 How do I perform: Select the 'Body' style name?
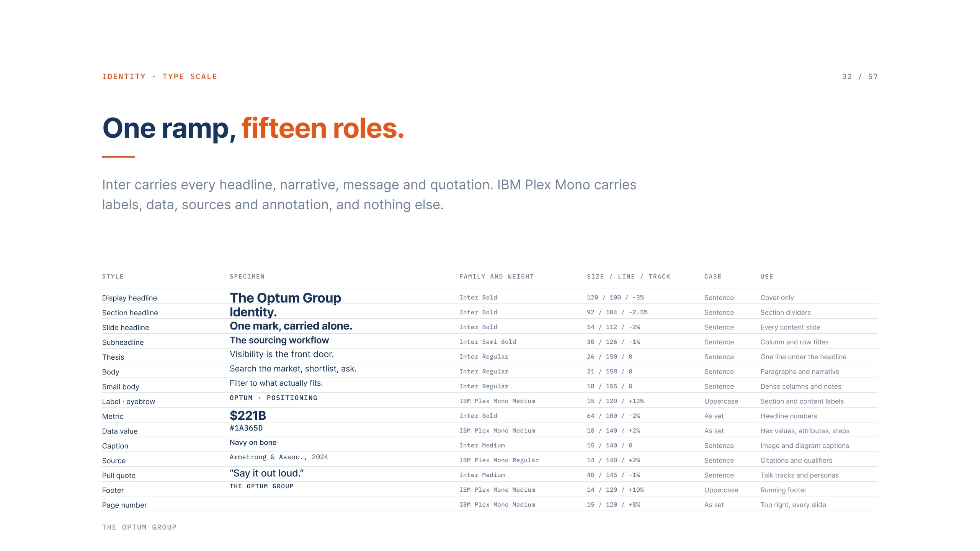[x=111, y=372]
